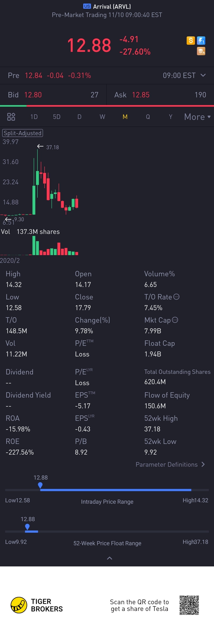Expand the 09:00 EST session dropdown
This screenshot has width=214, height=644.
pos(184,75)
